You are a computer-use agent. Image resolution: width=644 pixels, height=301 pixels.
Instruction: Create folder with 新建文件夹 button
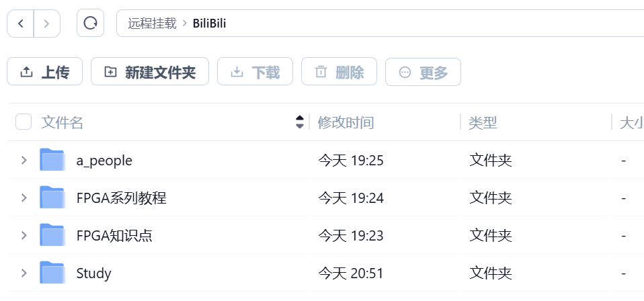coord(150,71)
